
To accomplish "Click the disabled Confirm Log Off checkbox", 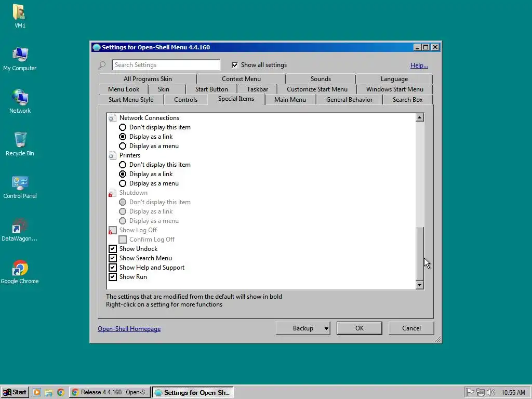I will coord(123,240).
